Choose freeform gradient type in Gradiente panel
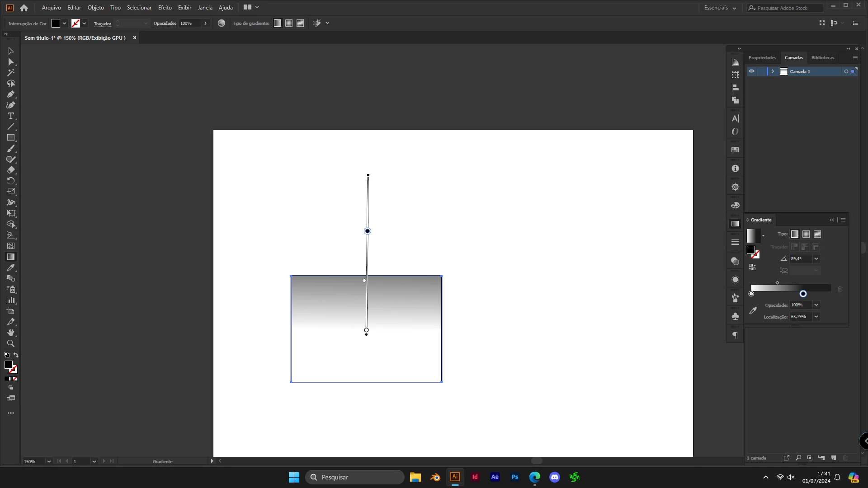Viewport: 868px width, 488px height. 817,234
